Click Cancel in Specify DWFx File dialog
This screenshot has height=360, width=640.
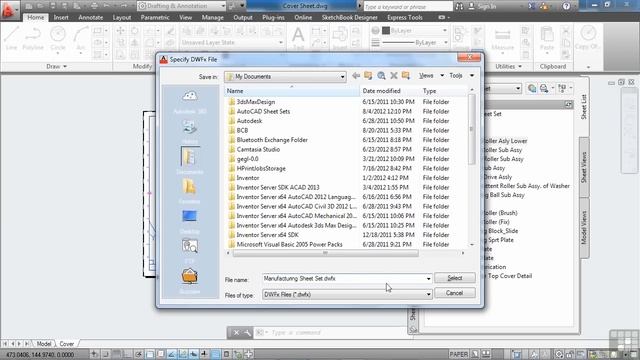pyautogui.click(x=455, y=293)
